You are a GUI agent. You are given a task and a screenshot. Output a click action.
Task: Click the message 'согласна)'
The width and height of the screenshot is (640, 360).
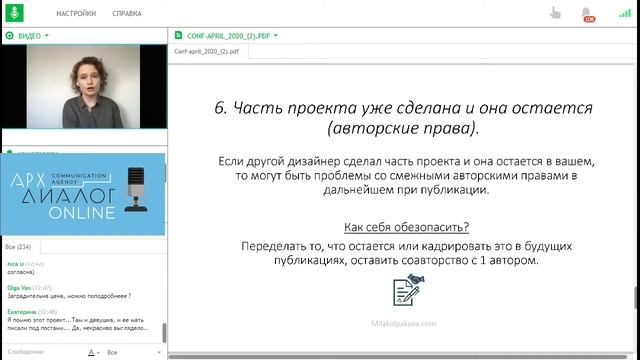point(21,272)
